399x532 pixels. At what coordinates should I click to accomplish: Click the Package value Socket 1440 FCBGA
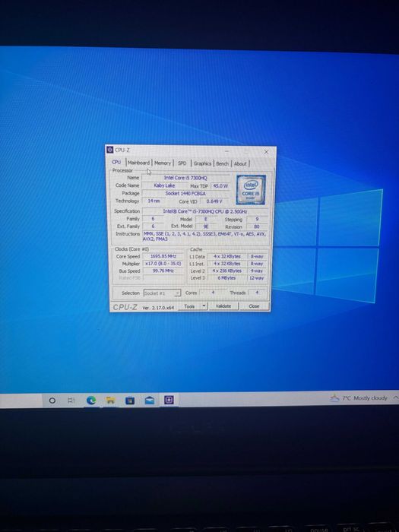tap(185, 193)
